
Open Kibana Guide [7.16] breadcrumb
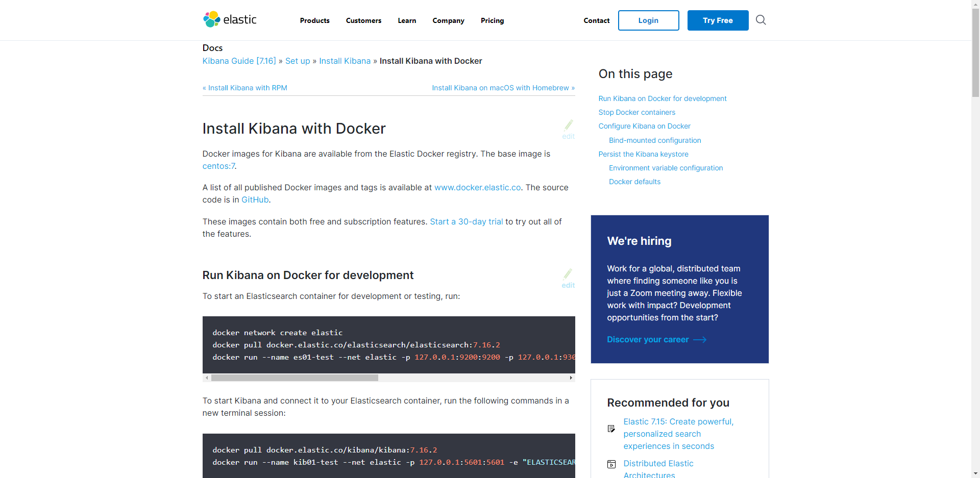pos(239,61)
